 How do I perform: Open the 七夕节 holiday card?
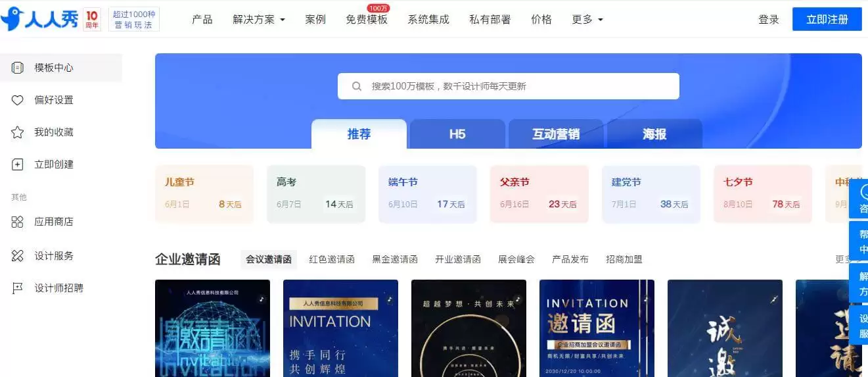coord(763,194)
